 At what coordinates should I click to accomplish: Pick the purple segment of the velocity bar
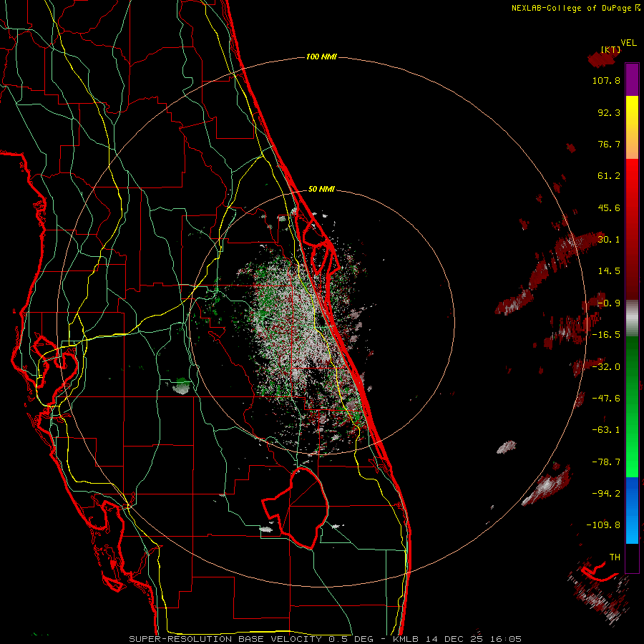pos(632,80)
